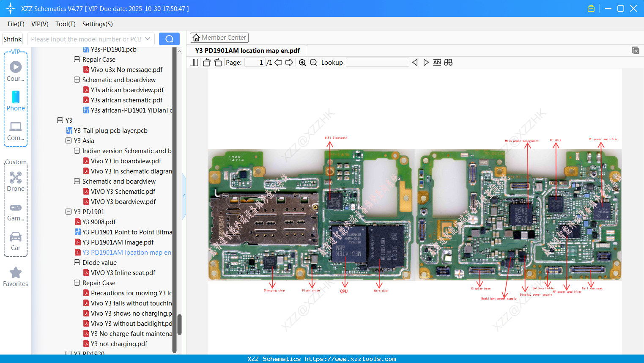Open the Settings(S) menu

[x=97, y=24]
